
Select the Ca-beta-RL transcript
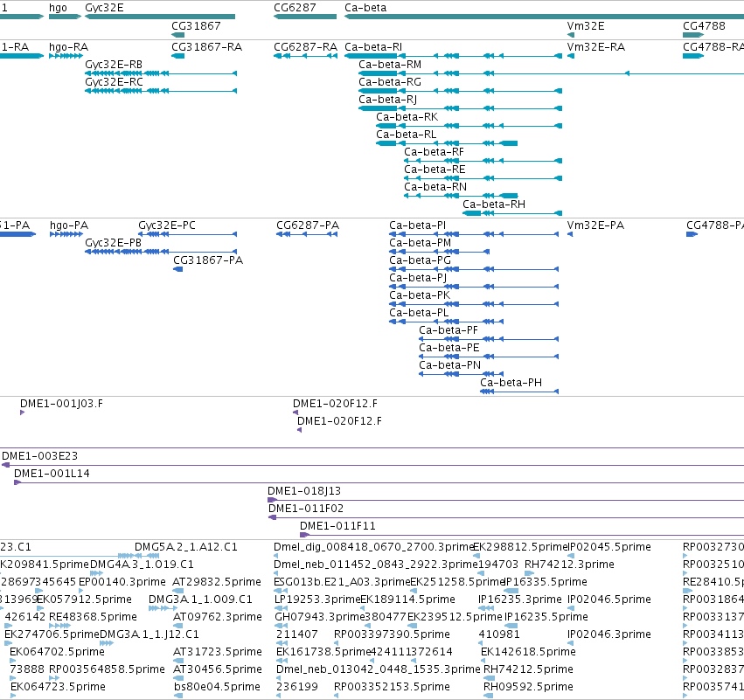click(x=407, y=135)
